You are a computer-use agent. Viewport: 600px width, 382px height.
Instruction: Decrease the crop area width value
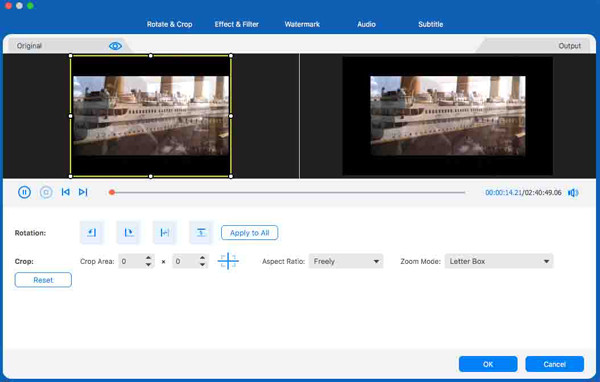click(x=148, y=264)
